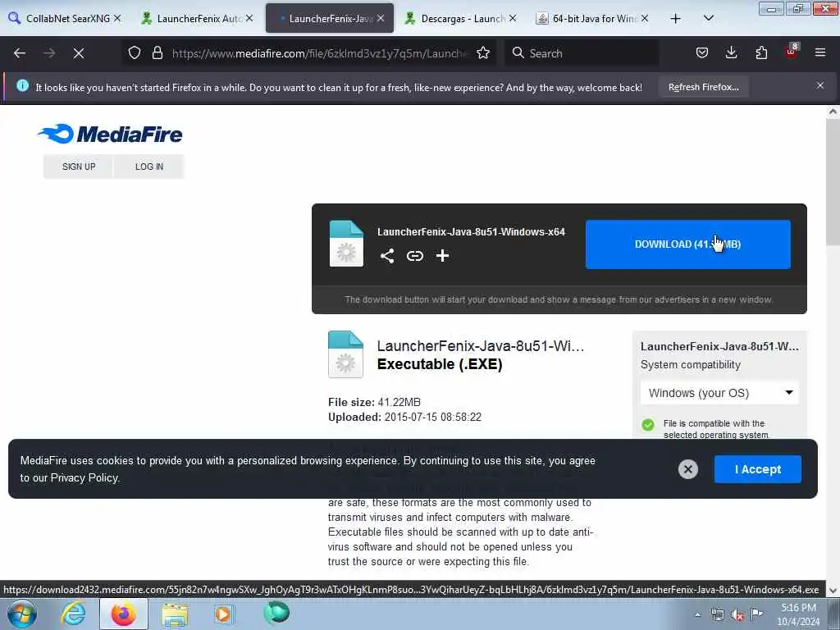Screen dimensions: 840x630
Task: Click the MediaFire logo
Action: tap(111, 134)
